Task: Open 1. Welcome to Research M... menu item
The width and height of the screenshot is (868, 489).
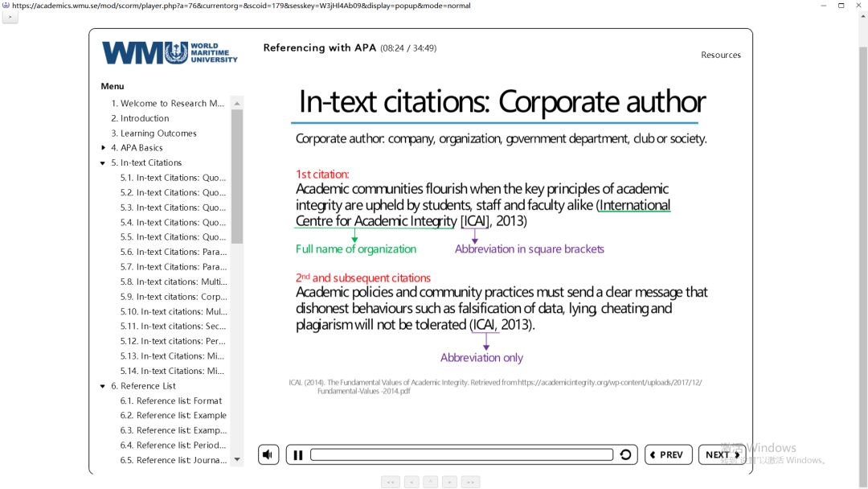Action: 167,103
